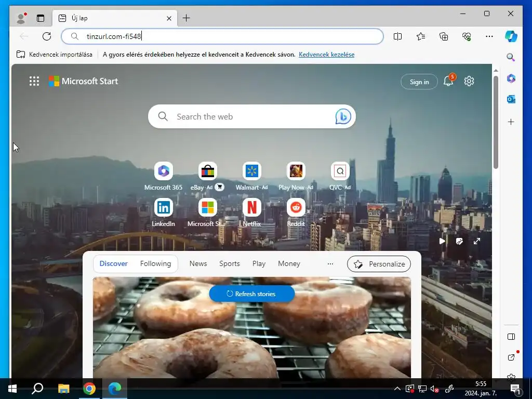Screen dimensions: 532x399
Task: Click the Microsoft Start logo
Action: point(84,81)
